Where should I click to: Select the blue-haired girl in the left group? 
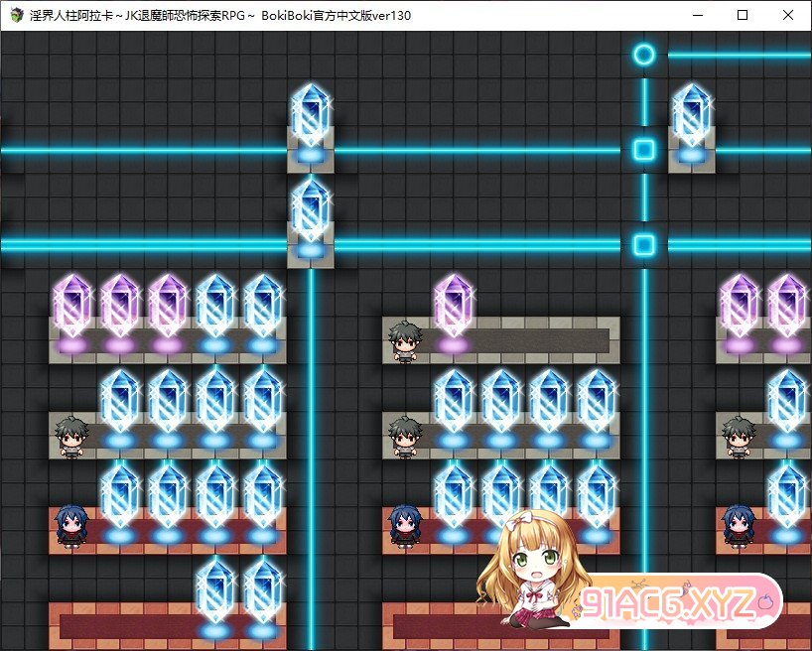71,526
